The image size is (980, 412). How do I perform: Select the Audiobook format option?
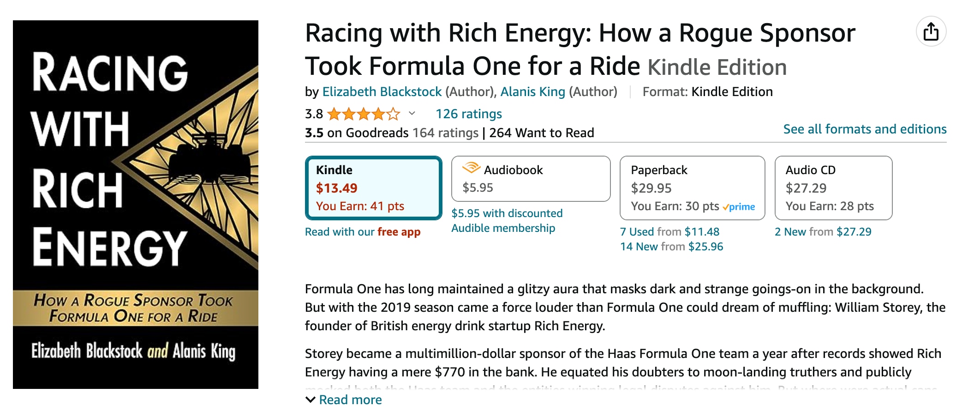click(531, 179)
